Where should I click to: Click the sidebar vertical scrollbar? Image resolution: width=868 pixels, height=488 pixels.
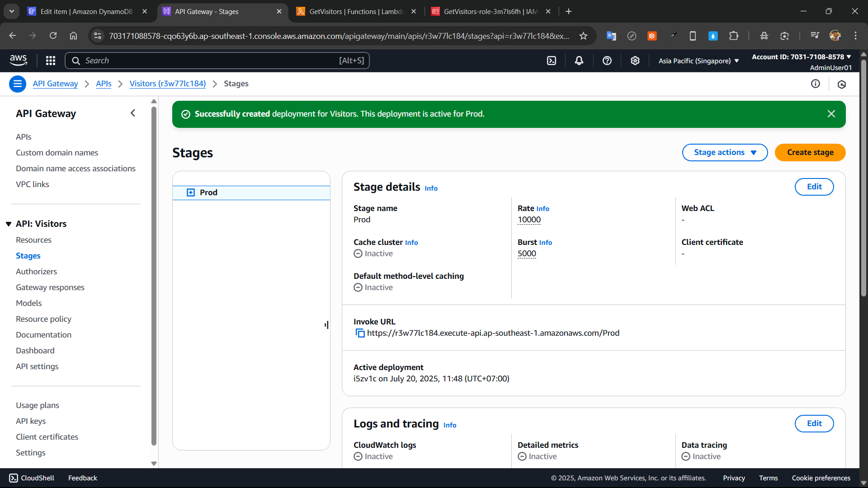tap(154, 276)
